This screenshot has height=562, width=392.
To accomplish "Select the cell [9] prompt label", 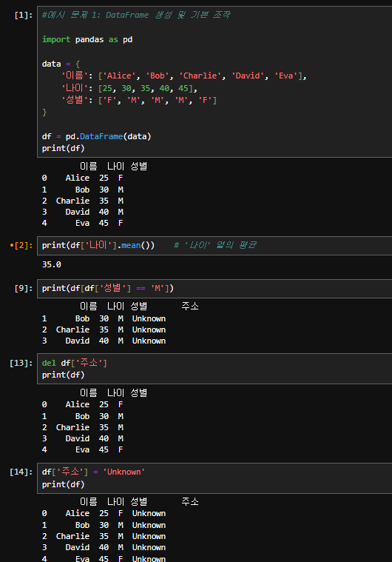I will (x=23, y=289).
